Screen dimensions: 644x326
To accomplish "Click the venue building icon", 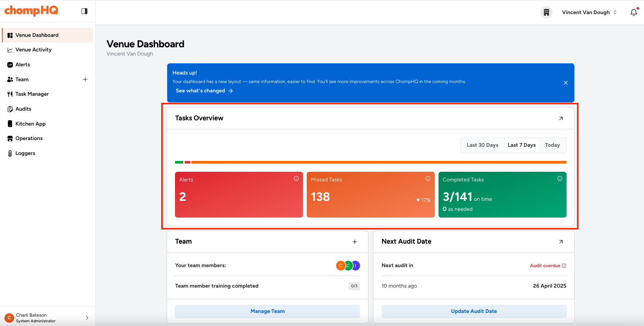I will tap(546, 12).
